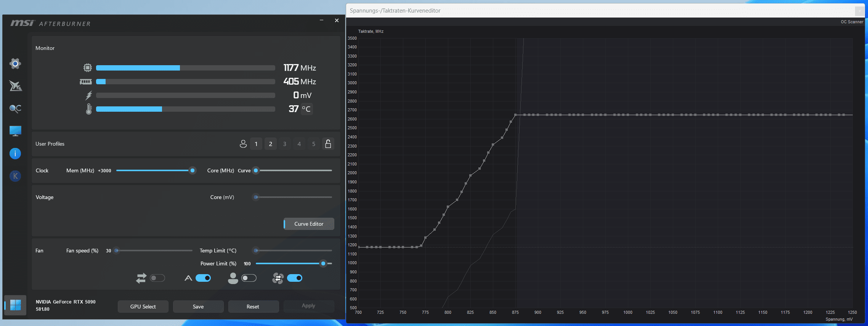The height and width of the screenshot is (326, 868).
Task: Enable the user-defined fan switch
Action: (x=249, y=278)
